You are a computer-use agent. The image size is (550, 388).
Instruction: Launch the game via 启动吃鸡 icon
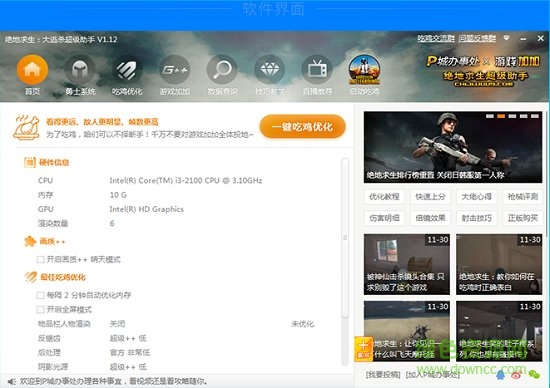pos(364,70)
